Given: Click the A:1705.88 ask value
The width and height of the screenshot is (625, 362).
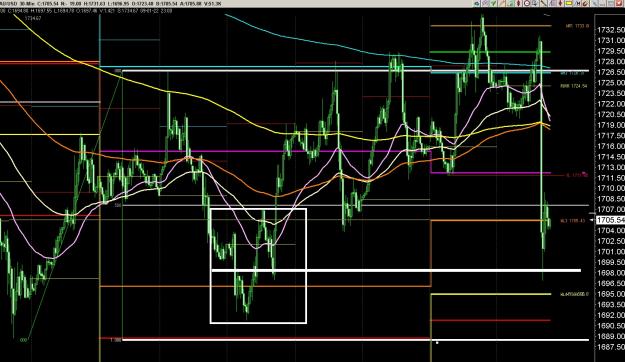Looking at the screenshot, I should point(190,4).
